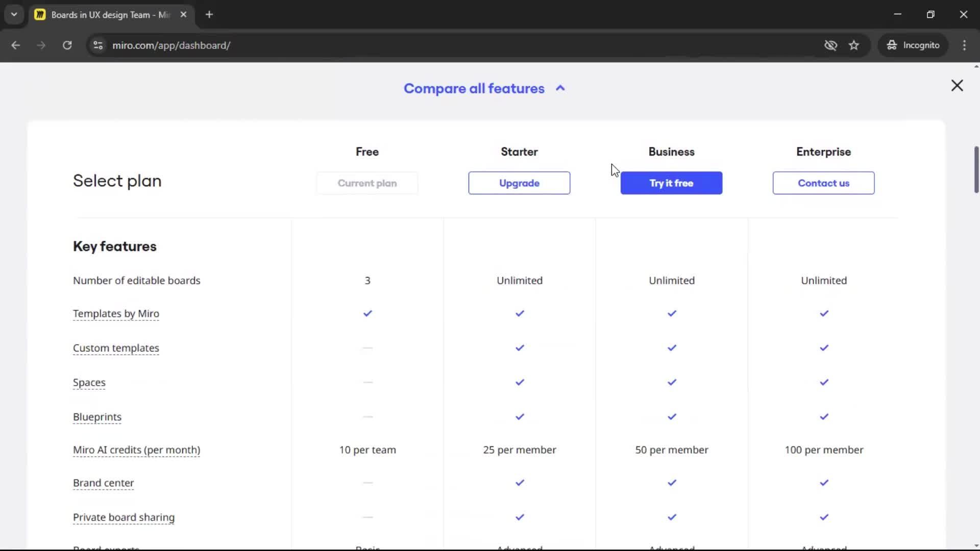Click the Enterprise plan column header

pos(823,152)
